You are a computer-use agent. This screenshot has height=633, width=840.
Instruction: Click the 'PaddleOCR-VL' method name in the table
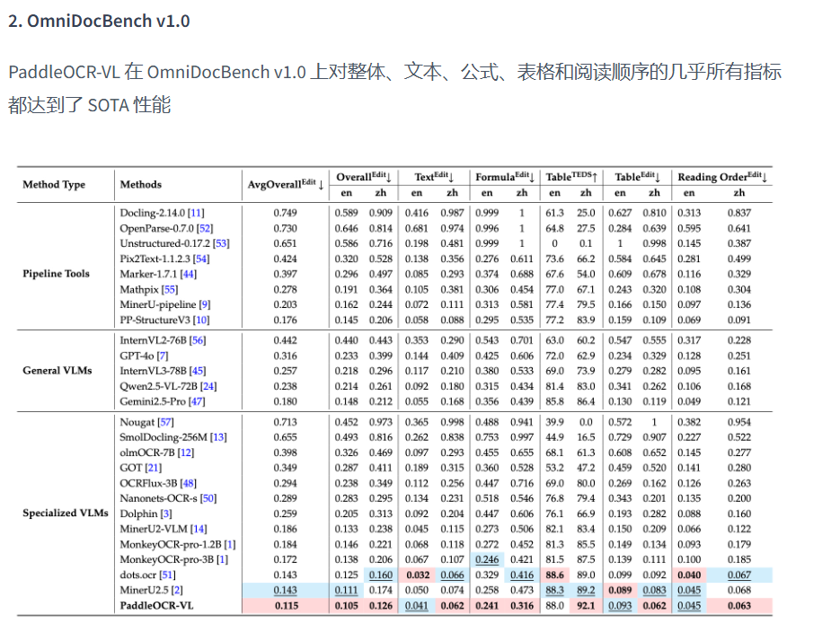[156, 606]
